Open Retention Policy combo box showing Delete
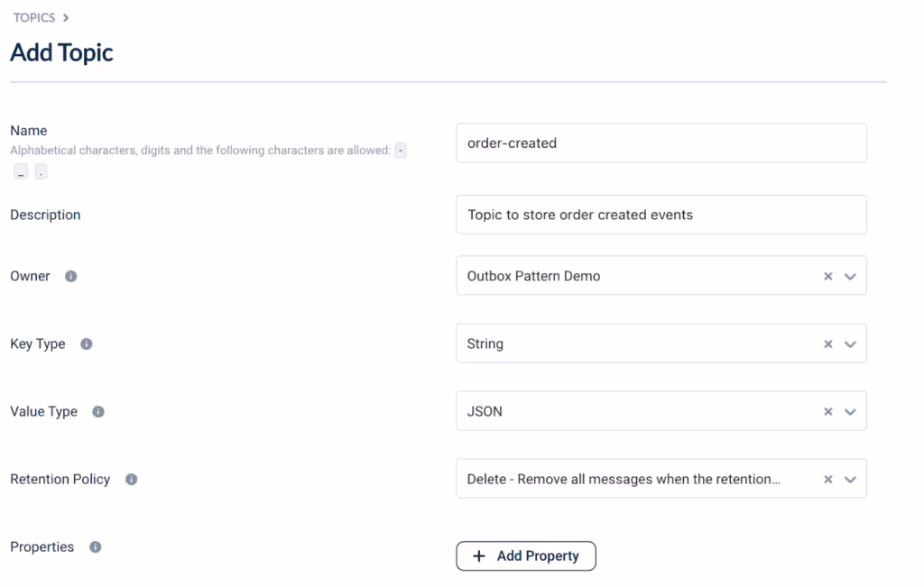 (x=661, y=479)
